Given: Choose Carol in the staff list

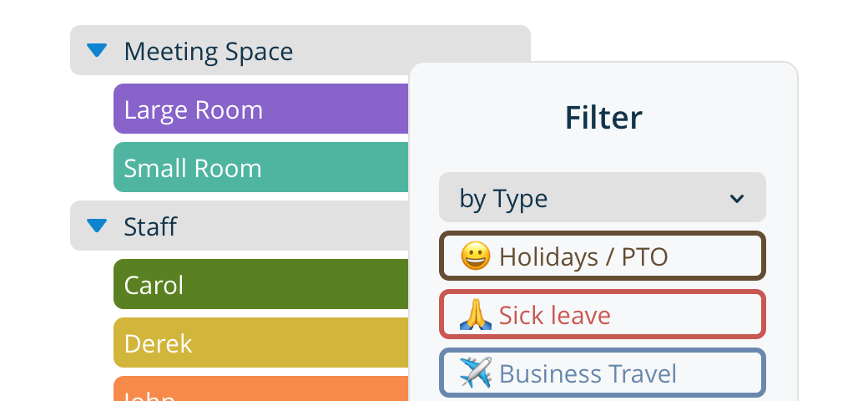Looking at the screenshot, I should pyautogui.click(x=261, y=284).
